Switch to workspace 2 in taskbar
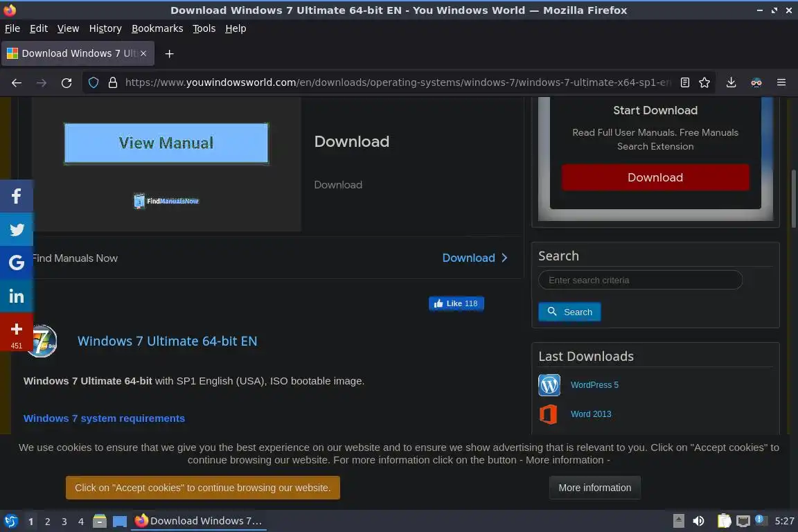This screenshot has width=798, height=532. [47, 522]
